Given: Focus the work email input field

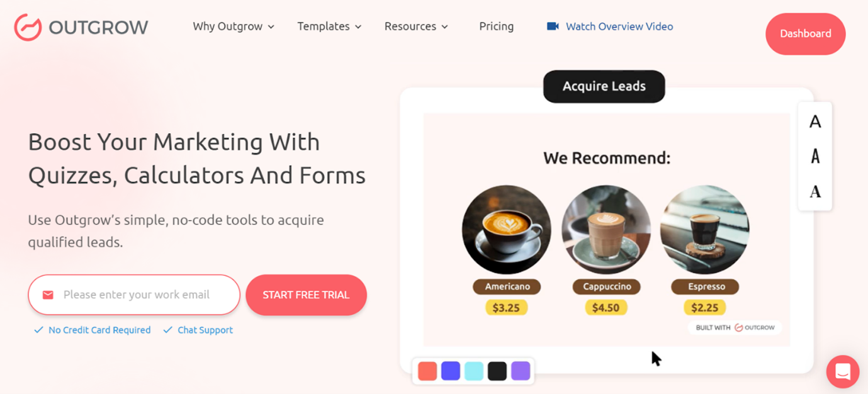Looking at the screenshot, I should tap(134, 295).
